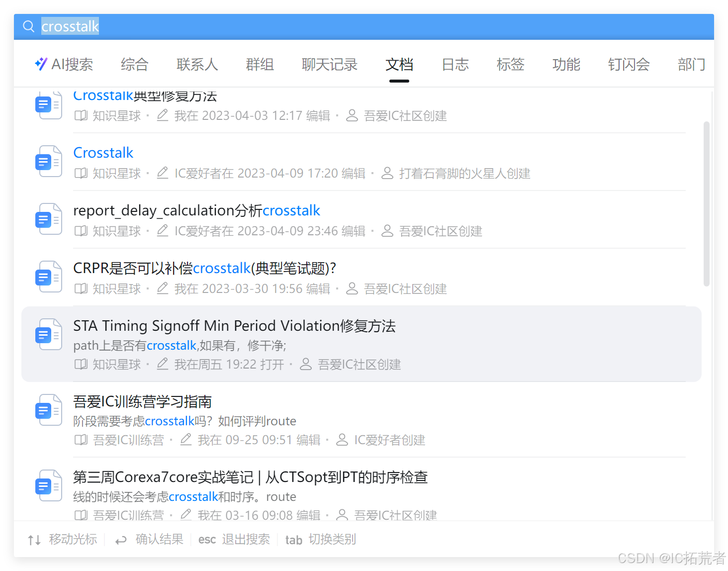Click document icon for STA Timing Signoff result
728x571 pixels.
[x=49, y=334]
